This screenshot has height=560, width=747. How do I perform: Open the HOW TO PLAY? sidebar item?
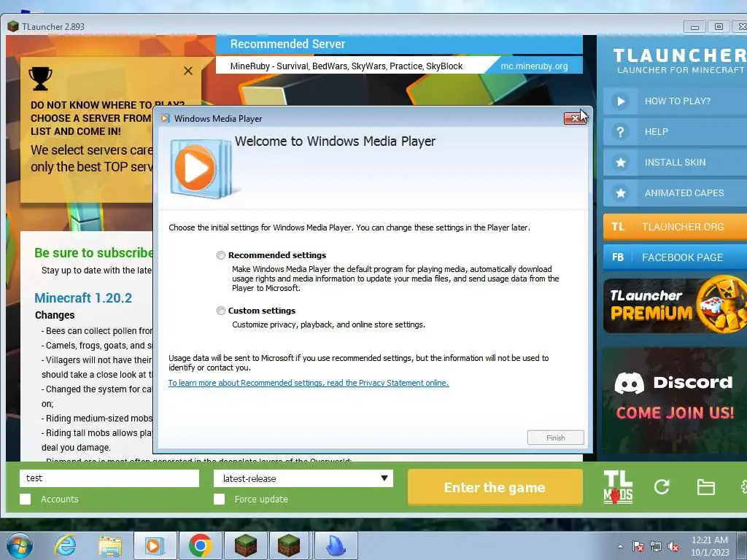675,101
